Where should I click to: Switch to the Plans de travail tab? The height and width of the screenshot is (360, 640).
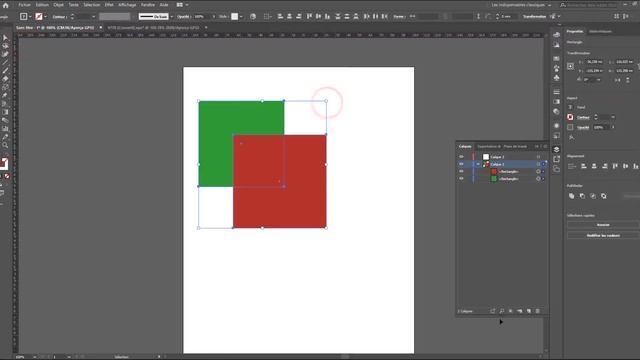(515, 147)
